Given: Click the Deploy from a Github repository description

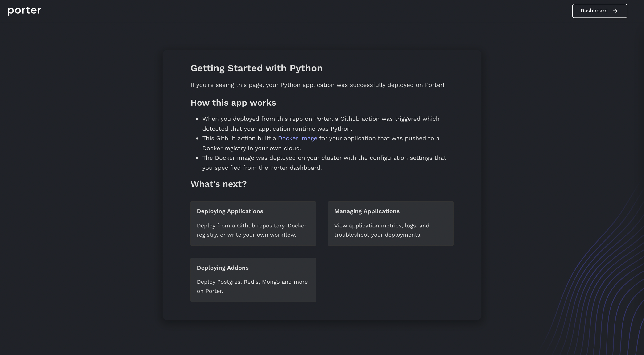Looking at the screenshot, I should click(x=252, y=230).
